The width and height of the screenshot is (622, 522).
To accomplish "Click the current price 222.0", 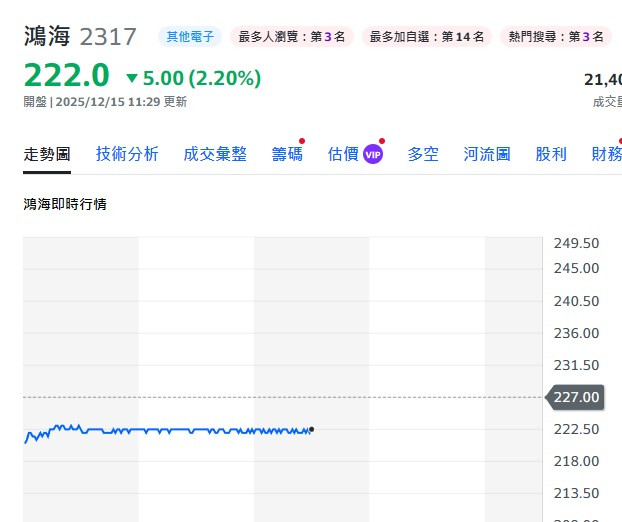I will pos(67,75).
